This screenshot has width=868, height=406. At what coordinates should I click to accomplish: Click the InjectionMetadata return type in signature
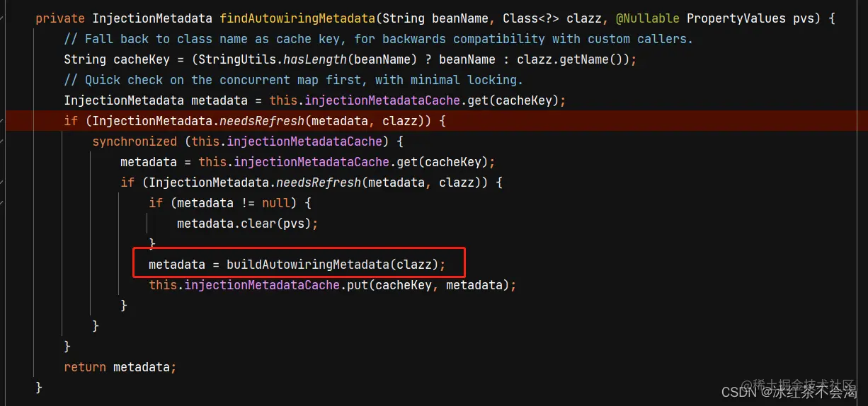click(x=152, y=18)
